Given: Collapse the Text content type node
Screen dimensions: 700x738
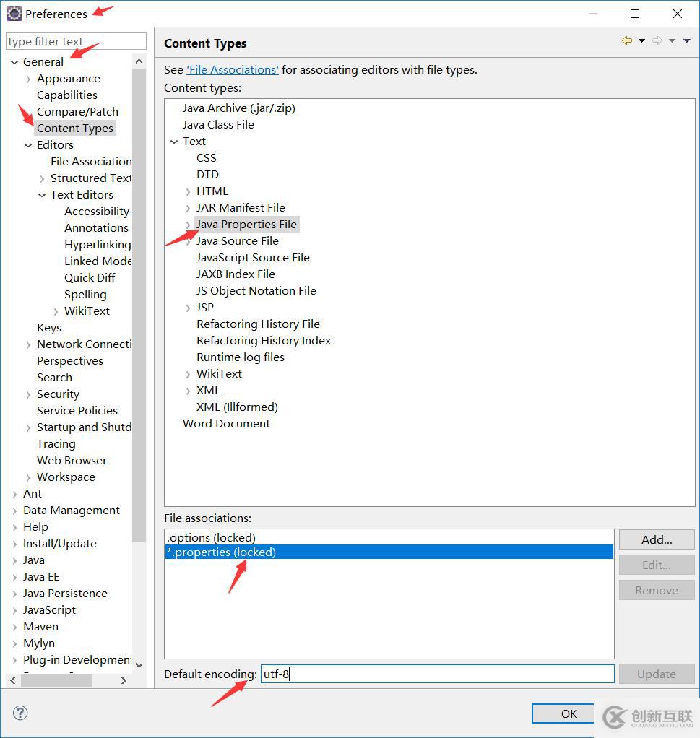Looking at the screenshot, I should click(x=174, y=142).
